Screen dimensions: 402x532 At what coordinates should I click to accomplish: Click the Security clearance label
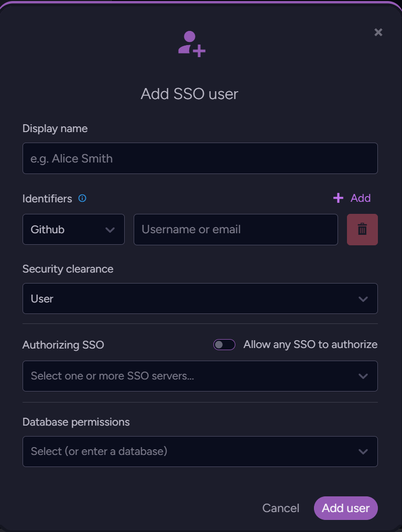[x=68, y=269]
